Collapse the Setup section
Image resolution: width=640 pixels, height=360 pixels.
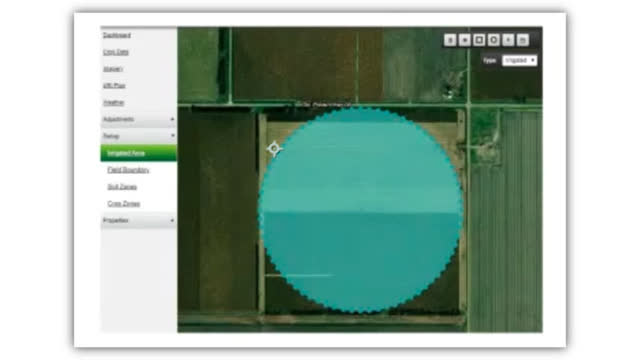[x=139, y=136]
